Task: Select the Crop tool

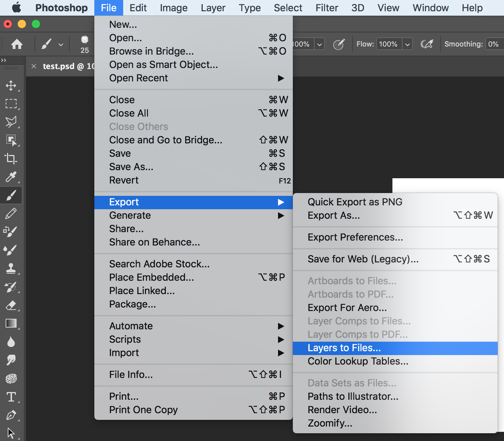Action: click(x=11, y=159)
